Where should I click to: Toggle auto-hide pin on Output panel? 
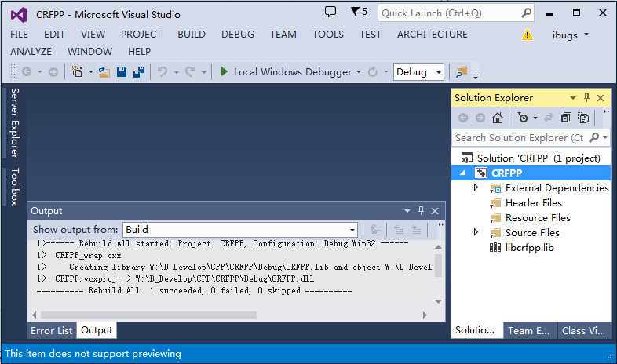point(421,211)
